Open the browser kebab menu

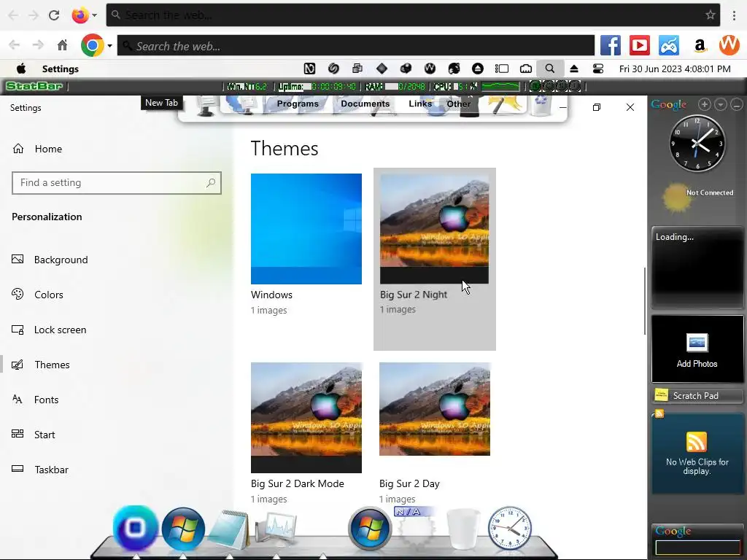[734, 15]
